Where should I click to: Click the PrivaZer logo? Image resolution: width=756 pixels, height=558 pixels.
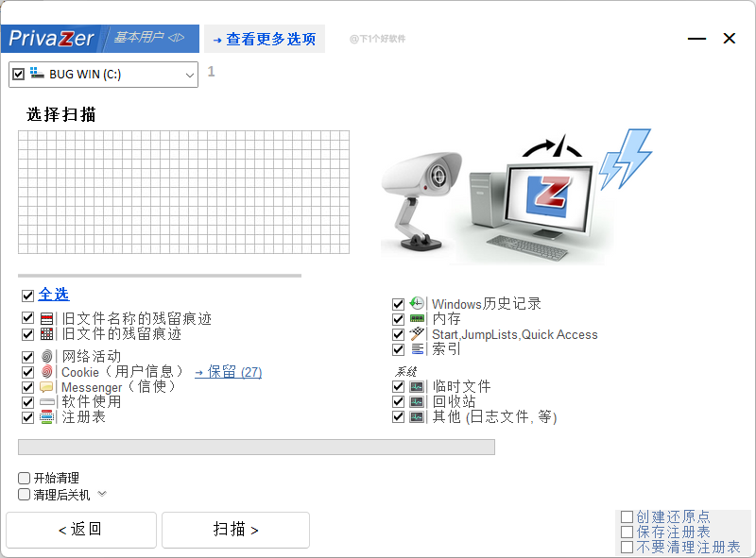[x=51, y=39]
